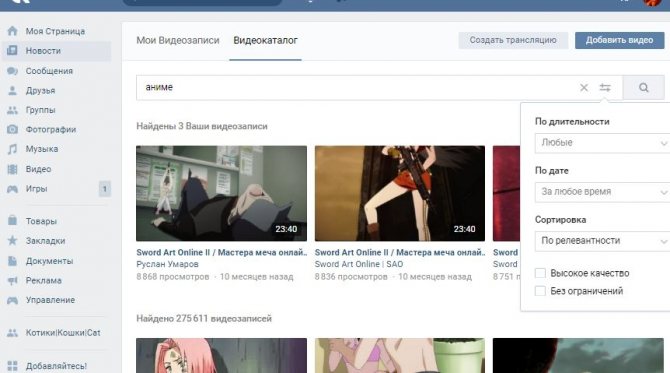Click the Games notification badge 1

point(104,189)
